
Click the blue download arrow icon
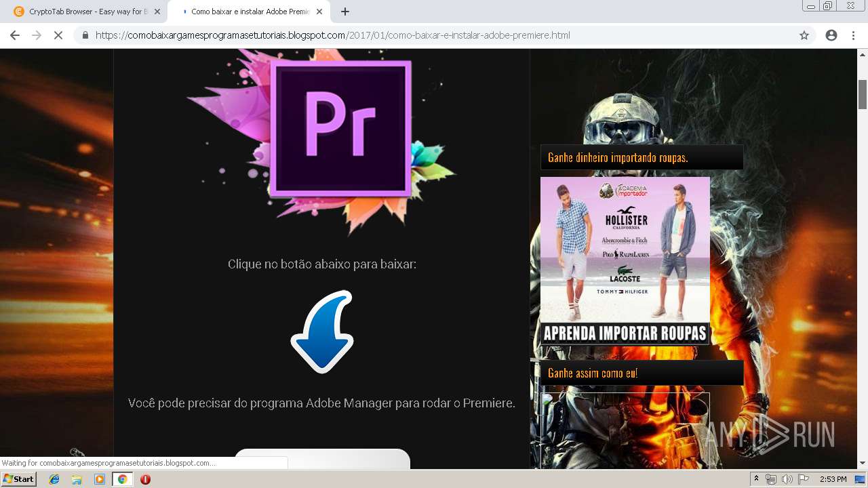coord(322,331)
